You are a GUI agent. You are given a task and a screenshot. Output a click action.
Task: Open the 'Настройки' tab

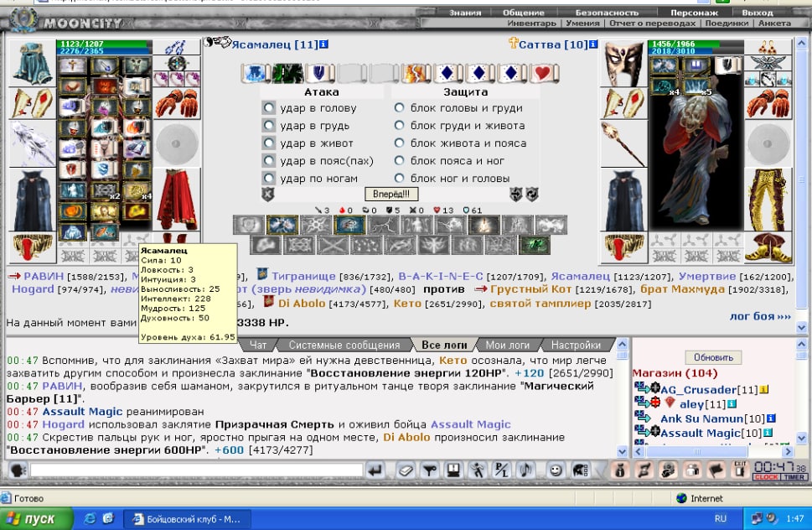[x=576, y=345]
